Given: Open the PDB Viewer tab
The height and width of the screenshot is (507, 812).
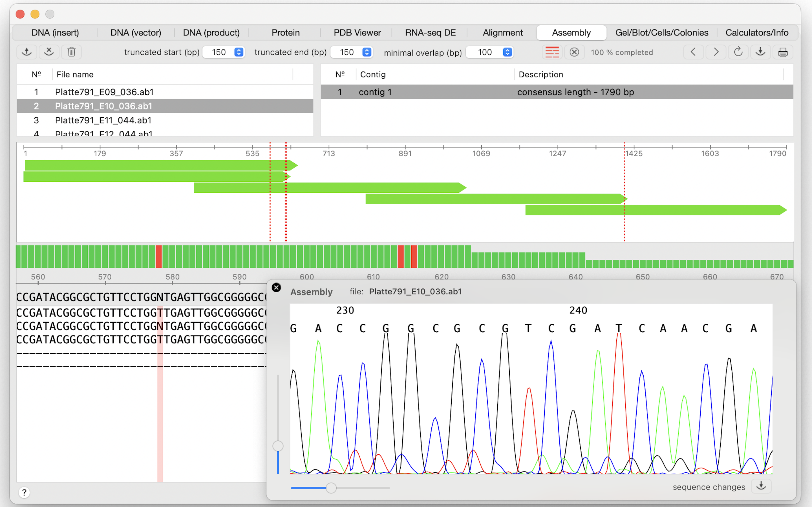Looking at the screenshot, I should click(357, 32).
